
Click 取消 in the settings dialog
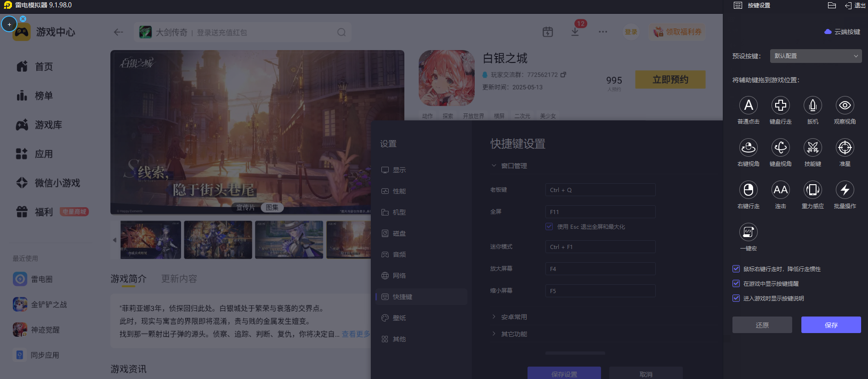(x=646, y=373)
